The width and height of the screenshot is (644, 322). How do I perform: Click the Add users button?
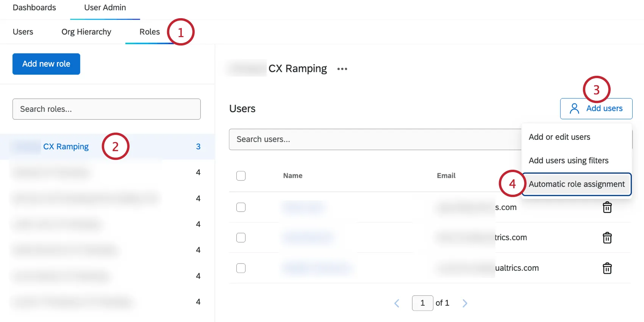pos(596,109)
